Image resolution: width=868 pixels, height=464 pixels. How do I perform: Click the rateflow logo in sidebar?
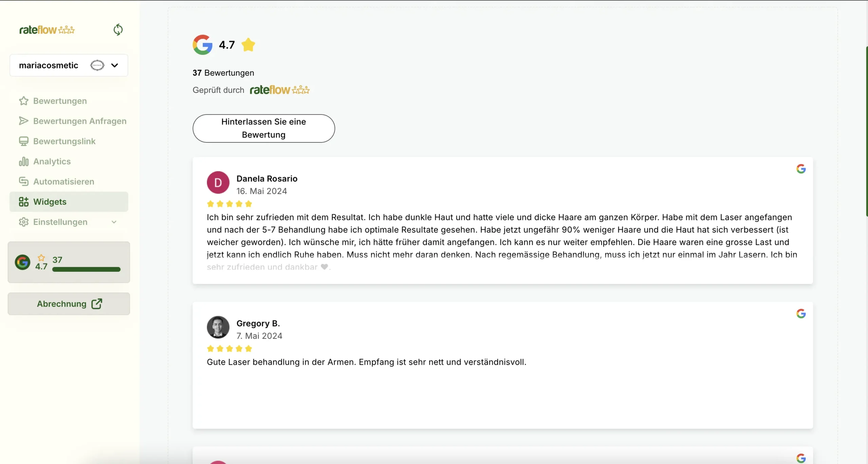click(47, 30)
